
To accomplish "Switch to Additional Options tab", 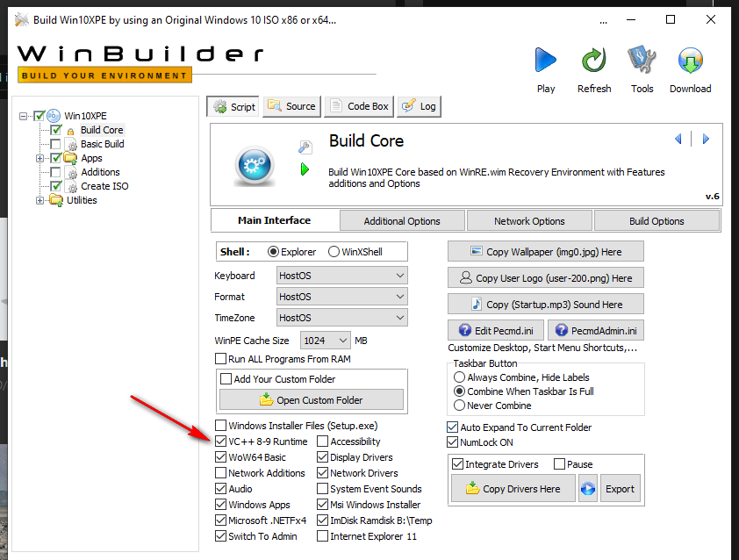I will point(402,220).
